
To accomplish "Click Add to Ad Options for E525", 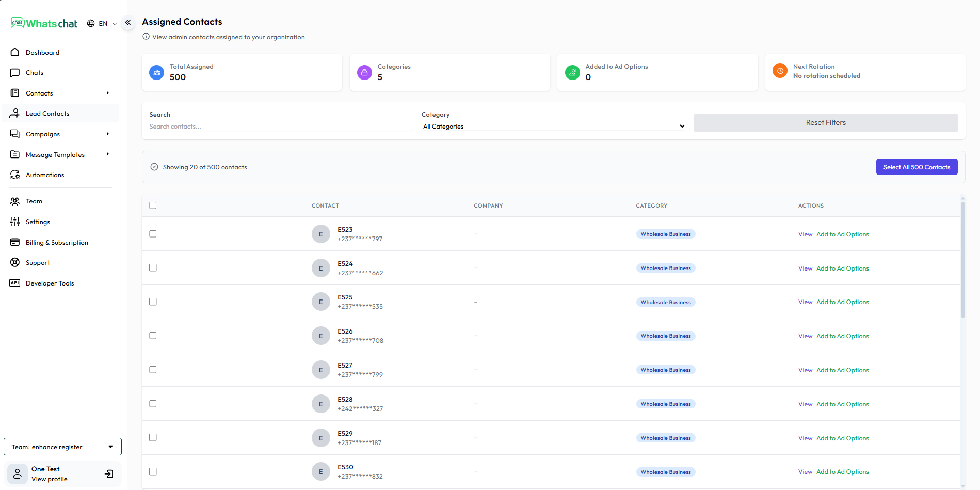I will [x=842, y=302].
